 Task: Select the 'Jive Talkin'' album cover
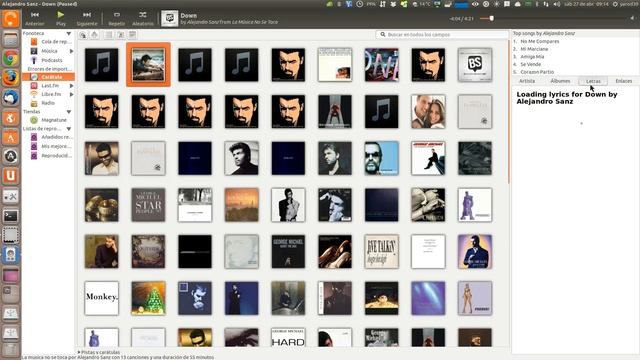click(381, 251)
